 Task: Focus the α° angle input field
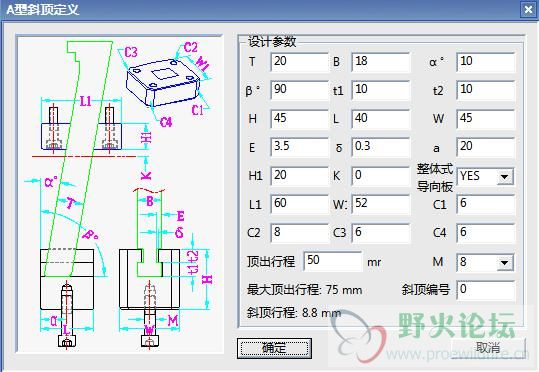point(485,62)
